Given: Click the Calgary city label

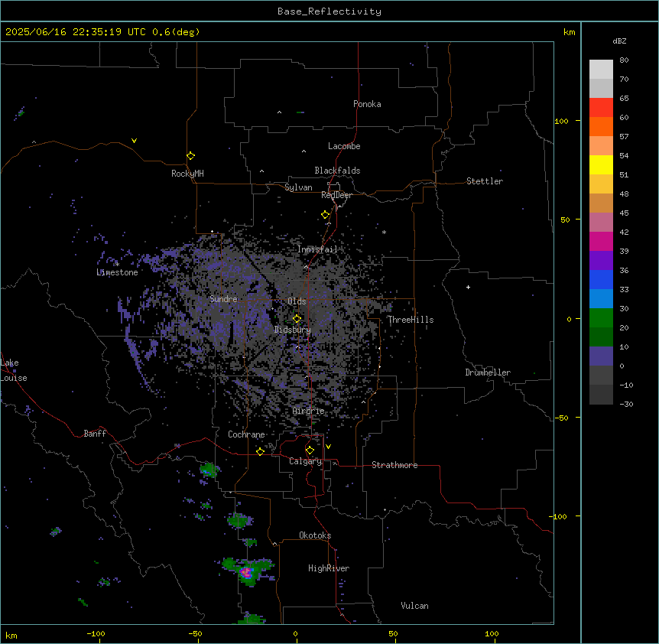Looking at the screenshot, I should click(306, 461).
